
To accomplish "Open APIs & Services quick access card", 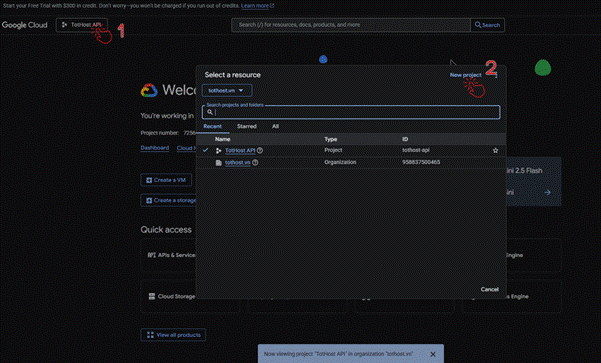I will pyautogui.click(x=168, y=255).
